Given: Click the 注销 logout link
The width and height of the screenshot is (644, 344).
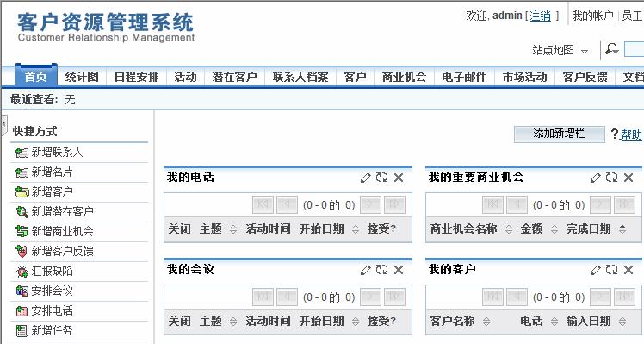Looking at the screenshot, I should click(x=540, y=16).
